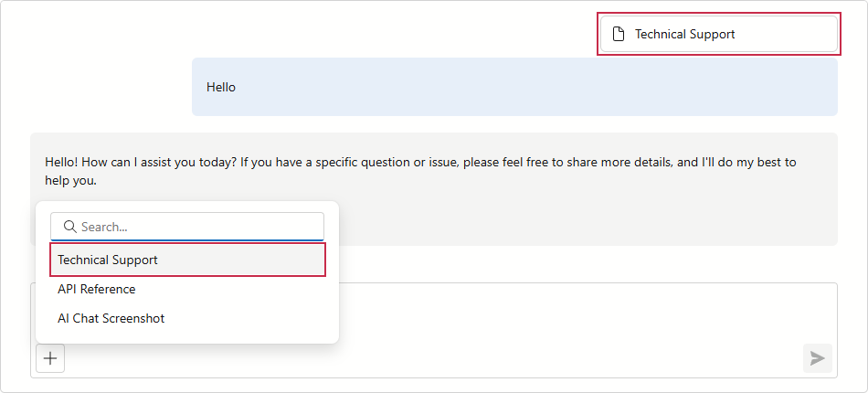Open the attached Technical Support chip

pyautogui.click(x=718, y=35)
